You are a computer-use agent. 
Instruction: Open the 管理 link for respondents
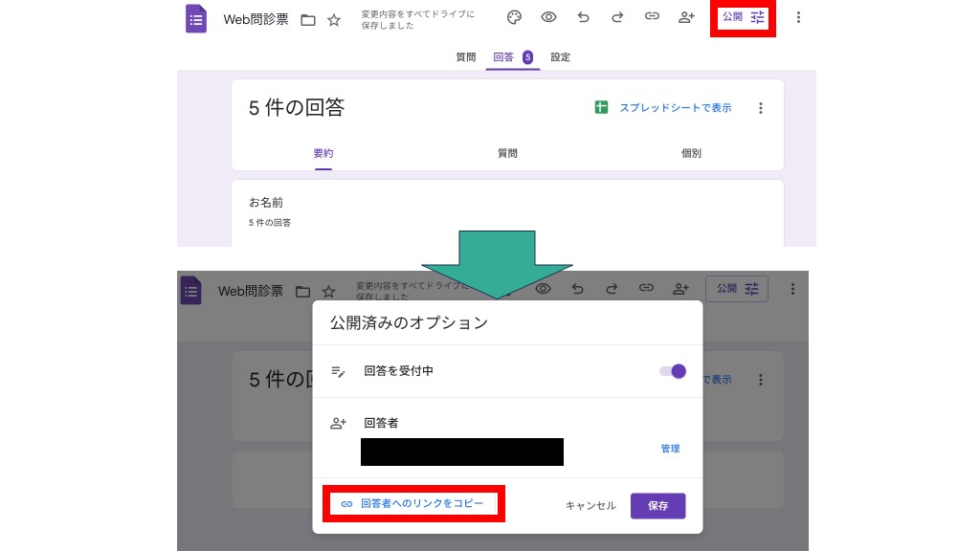[x=670, y=448]
